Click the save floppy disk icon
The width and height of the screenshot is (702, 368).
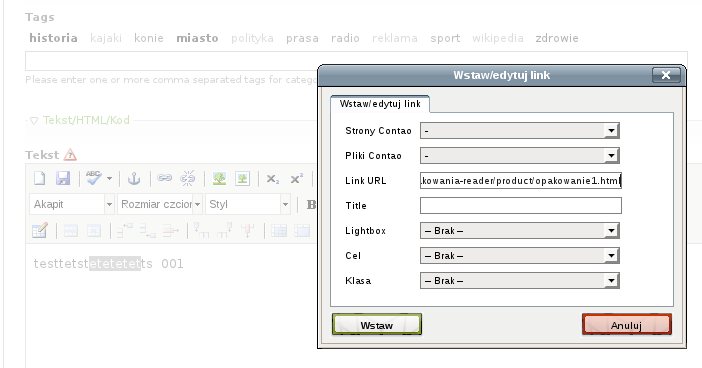coord(63,179)
